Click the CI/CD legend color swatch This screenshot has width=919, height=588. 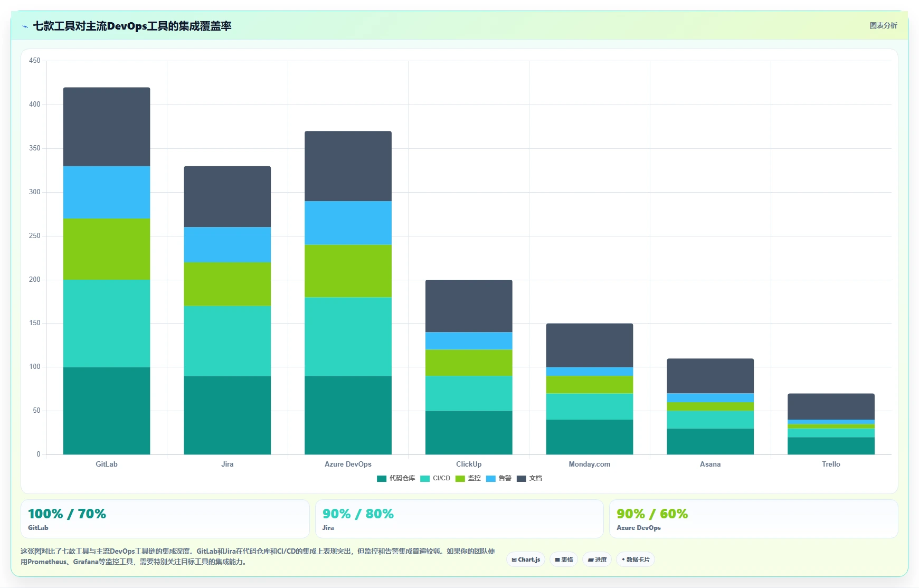[x=425, y=479]
